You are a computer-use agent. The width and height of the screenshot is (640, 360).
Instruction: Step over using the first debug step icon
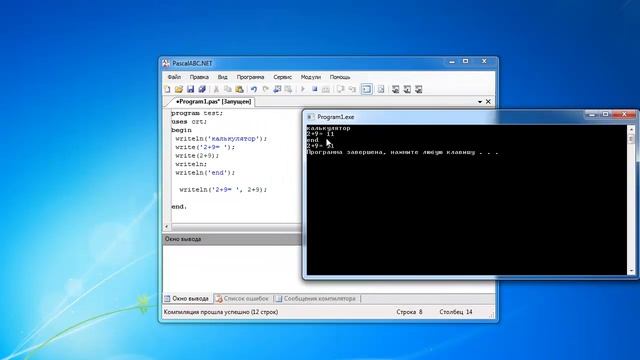(x=340, y=89)
